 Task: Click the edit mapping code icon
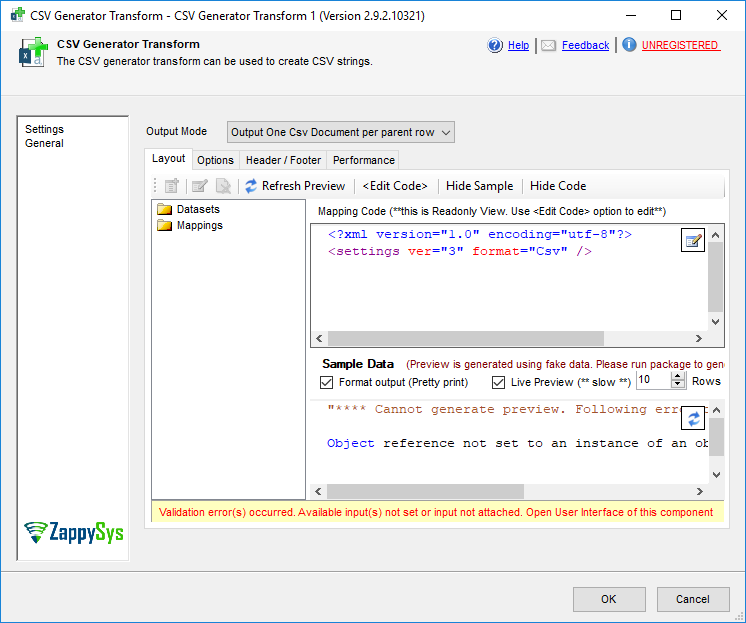pyautogui.click(x=693, y=240)
